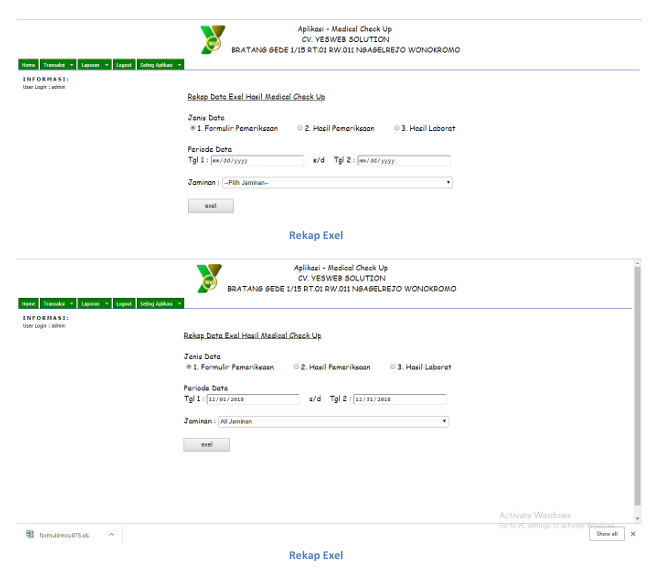The height and width of the screenshot is (578, 658).
Task: Select 2. Hasil Pemeriksaan radio in lower form
Action: pyautogui.click(x=296, y=366)
